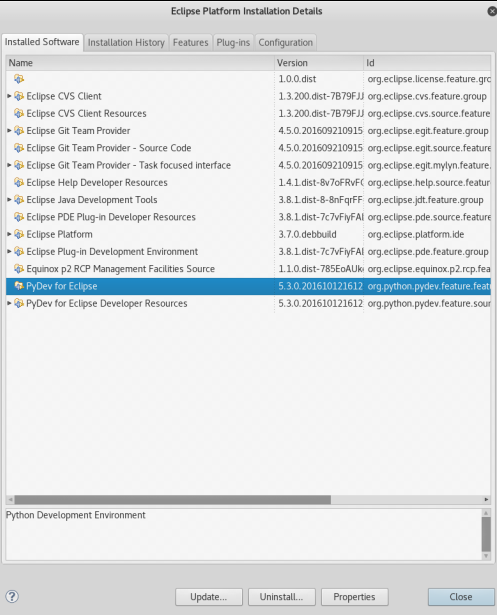
Task: Click the icon next to PyDev for Eclipse Developer Resources
Action: pos(19,303)
